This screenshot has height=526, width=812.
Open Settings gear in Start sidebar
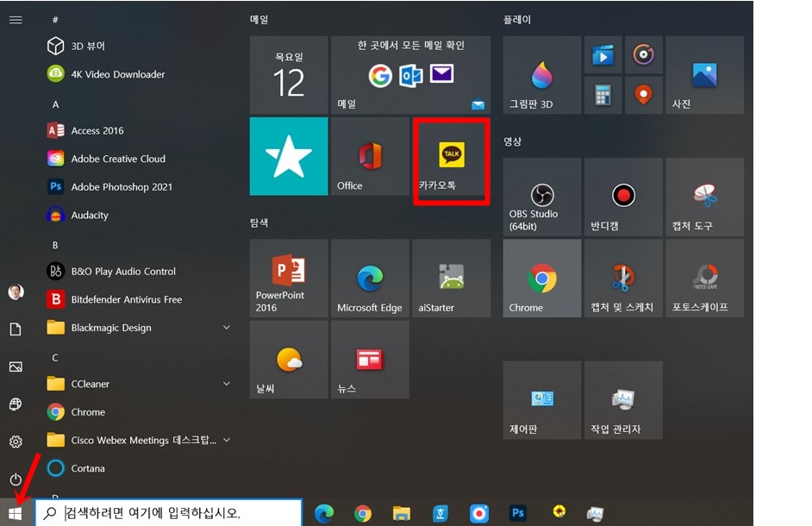click(x=16, y=441)
